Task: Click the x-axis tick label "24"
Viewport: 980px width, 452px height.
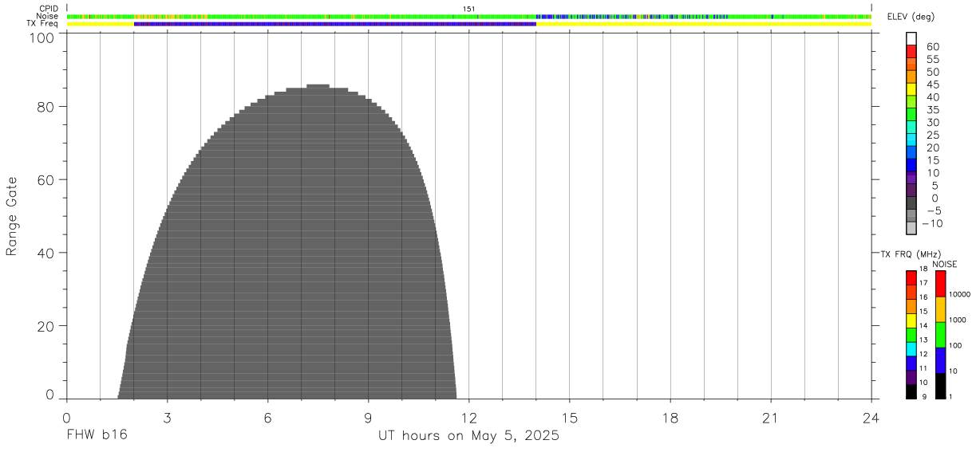Action: pos(871,417)
